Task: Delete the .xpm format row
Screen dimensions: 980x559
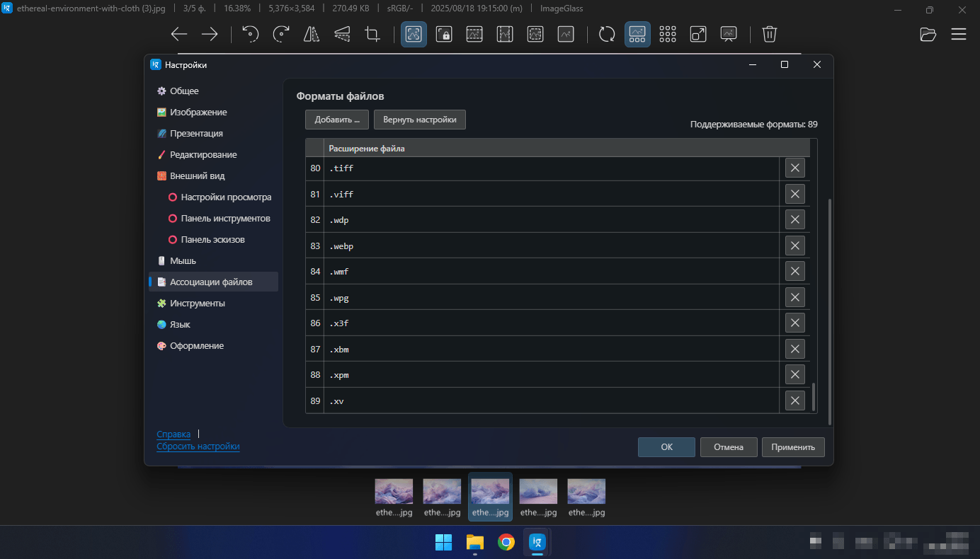Action: tap(795, 375)
